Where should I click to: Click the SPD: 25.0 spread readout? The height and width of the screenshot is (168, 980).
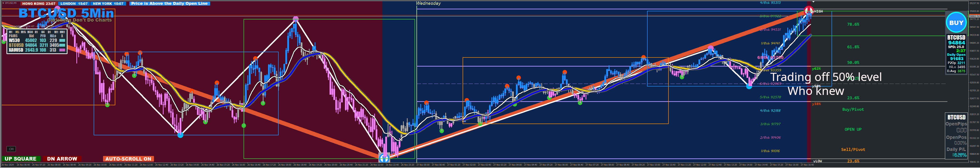tap(956, 47)
